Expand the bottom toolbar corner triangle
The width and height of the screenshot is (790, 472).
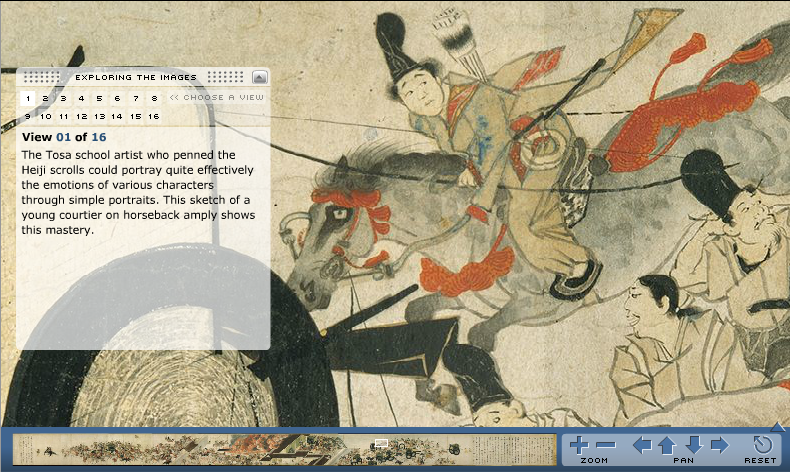coord(778,427)
